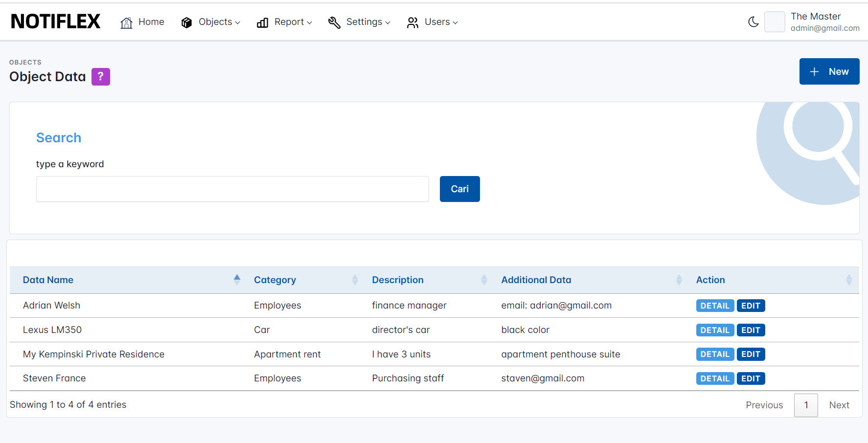The width and height of the screenshot is (868, 443).
Task: Click the Home house icon
Action: coord(126,22)
